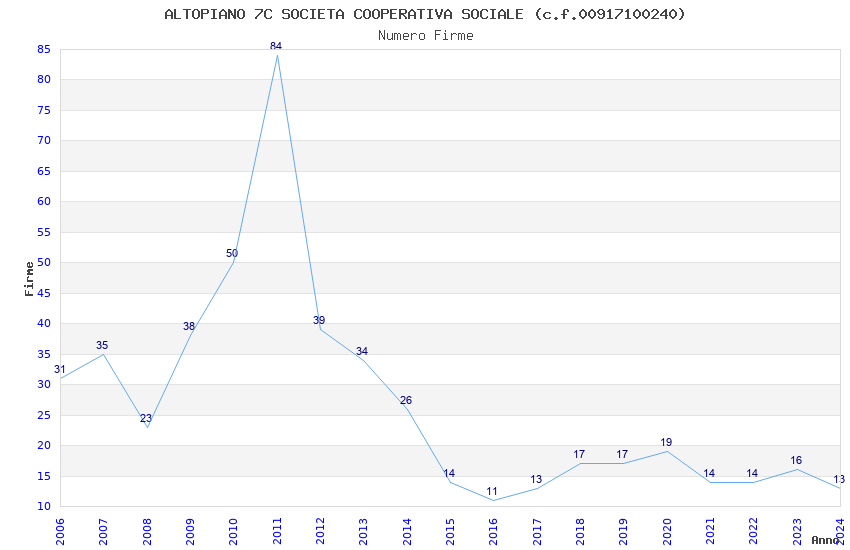Click the y-axis value 70

click(x=44, y=140)
